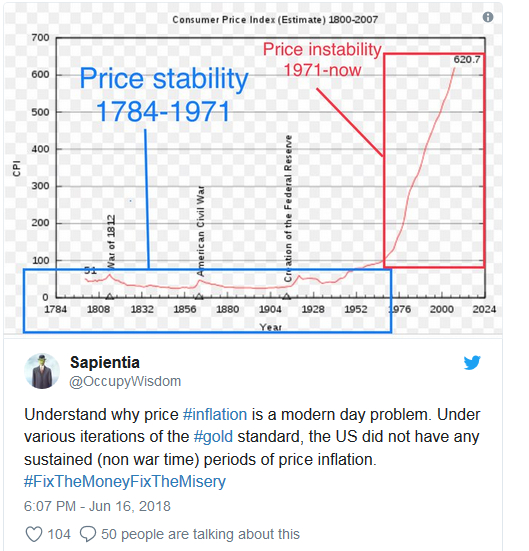Click the 104 likes count
Viewport: 529px width, 551px height.
point(59,534)
